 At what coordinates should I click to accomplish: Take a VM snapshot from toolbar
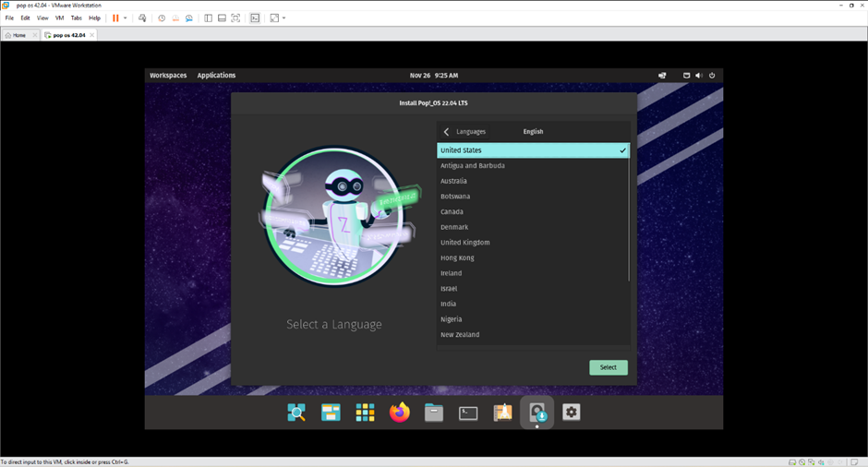[162, 18]
